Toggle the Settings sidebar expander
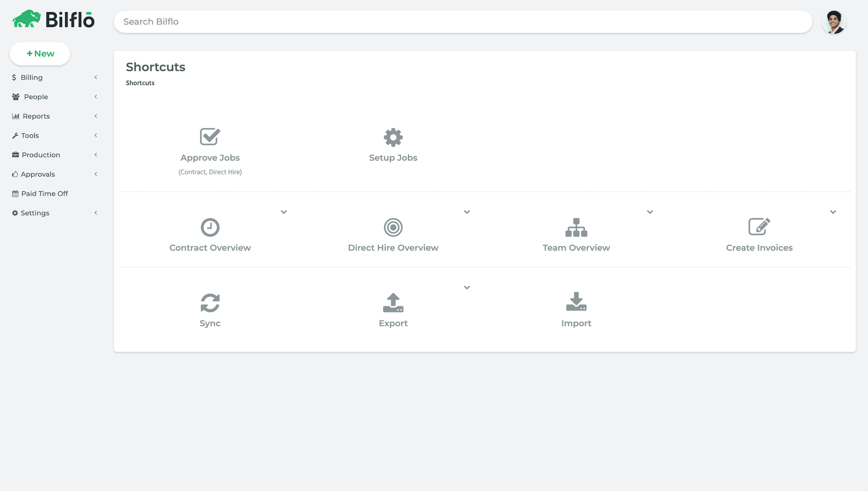Image resolution: width=868 pixels, height=491 pixels. pyautogui.click(x=96, y=213)
